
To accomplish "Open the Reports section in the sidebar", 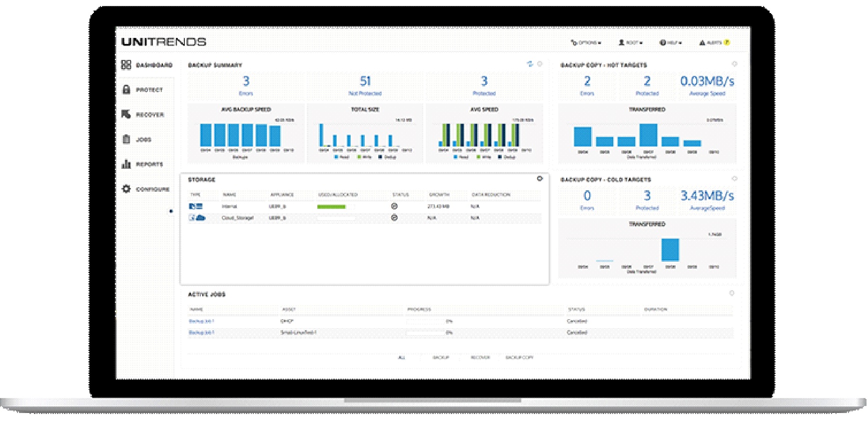I will pyautogui.click(x=142, y=164).
